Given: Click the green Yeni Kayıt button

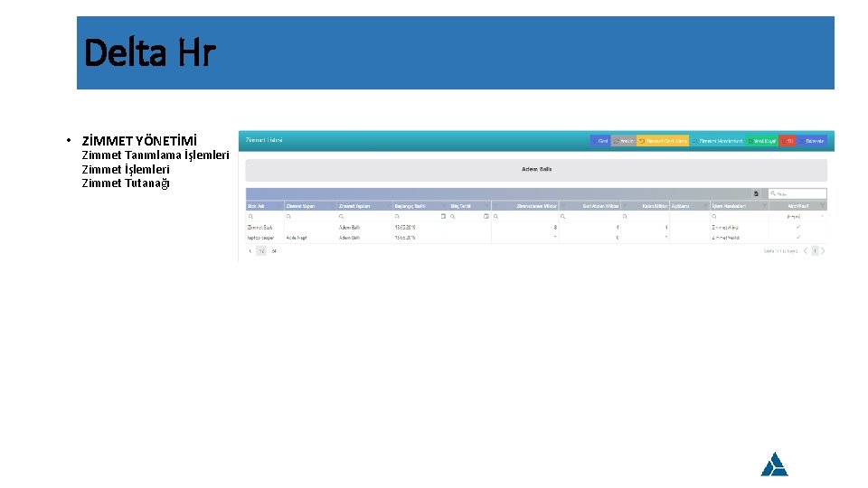Looking at the screenshot, I should (762, 141).
